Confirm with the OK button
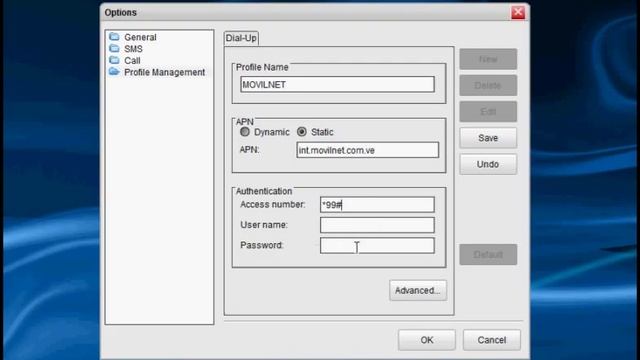The image size is (640, 360). click(427, 340)
